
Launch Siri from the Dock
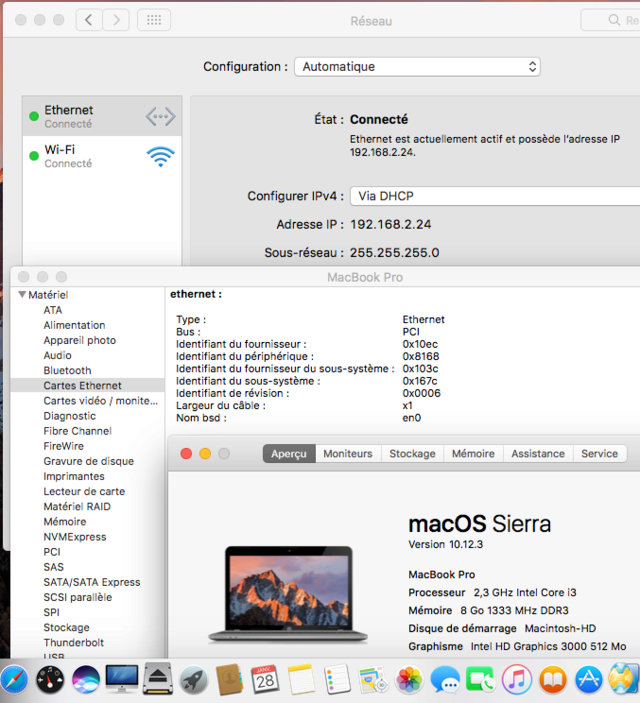86,680
